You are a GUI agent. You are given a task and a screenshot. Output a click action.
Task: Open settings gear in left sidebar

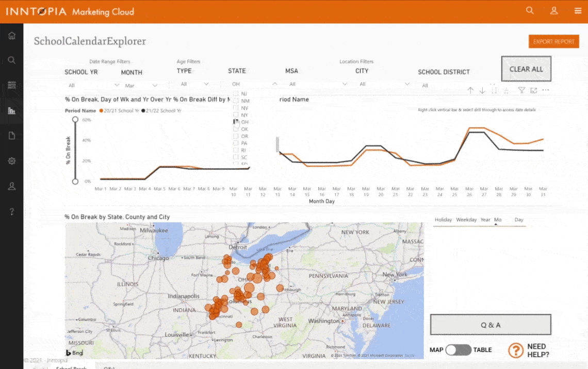coord(12,161)
